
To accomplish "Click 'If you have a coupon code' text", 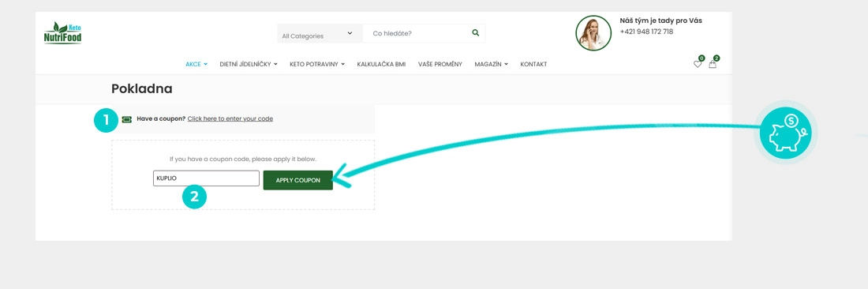I will [x=243, y=159].
